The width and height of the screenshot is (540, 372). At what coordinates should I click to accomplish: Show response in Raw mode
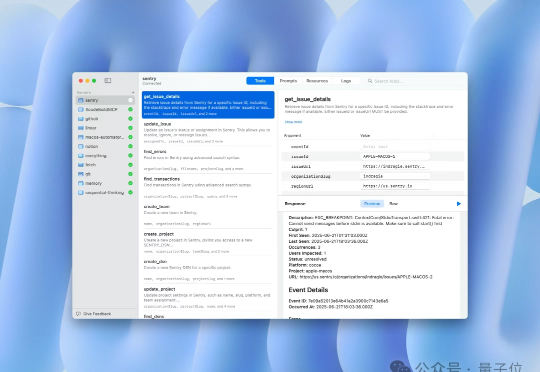393,204
